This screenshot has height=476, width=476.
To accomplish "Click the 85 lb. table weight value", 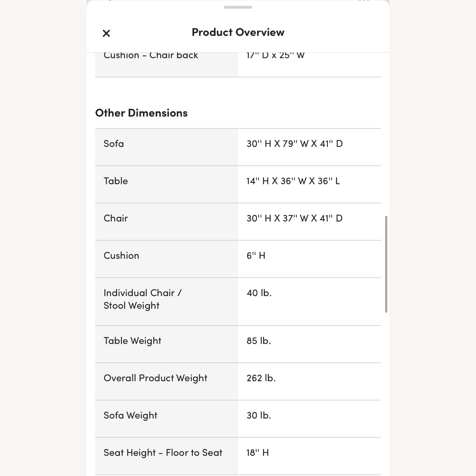I will (x=259, y=341).
